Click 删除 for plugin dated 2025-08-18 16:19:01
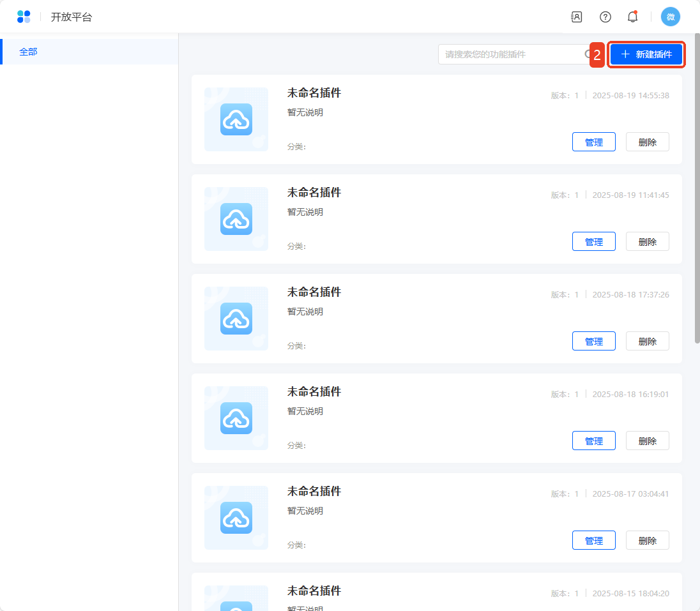This screenshot has width=700, height=611. click(x=647, y=441)
